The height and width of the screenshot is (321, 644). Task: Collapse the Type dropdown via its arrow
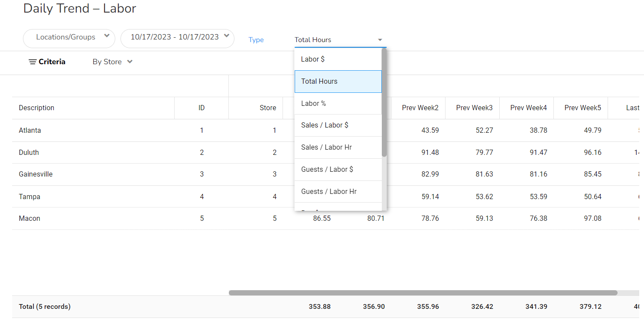click(x=380, y=40)
